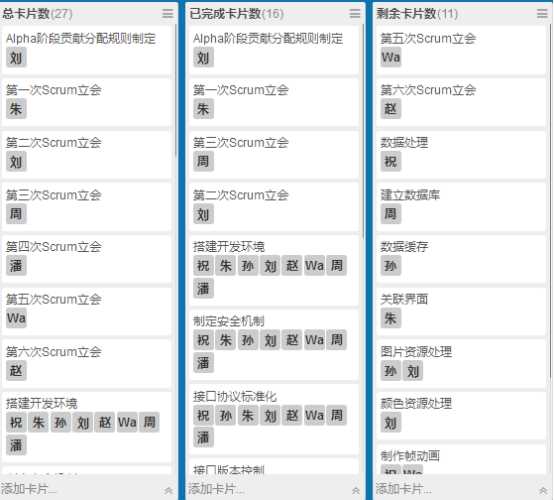554x500 pixels.
Task: Open the 制作帧动画 card
Action: click(x=461, y=459)
